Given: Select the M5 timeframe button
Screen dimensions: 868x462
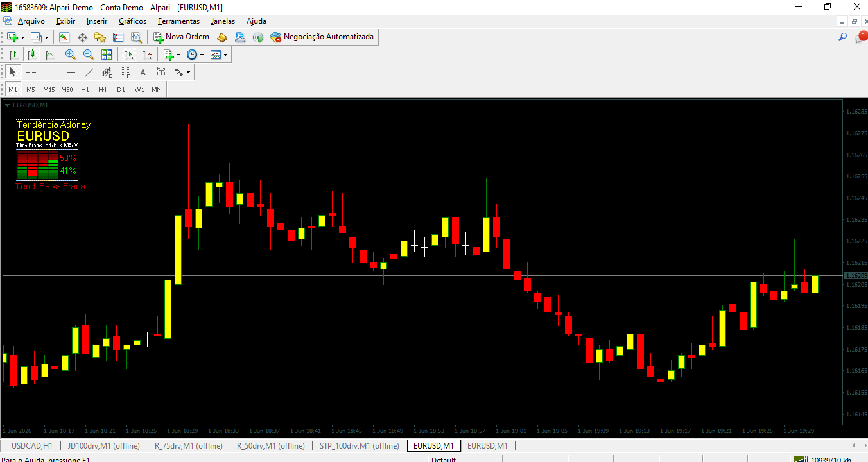Looking at the screenshot, I should (x=31, y=89).
